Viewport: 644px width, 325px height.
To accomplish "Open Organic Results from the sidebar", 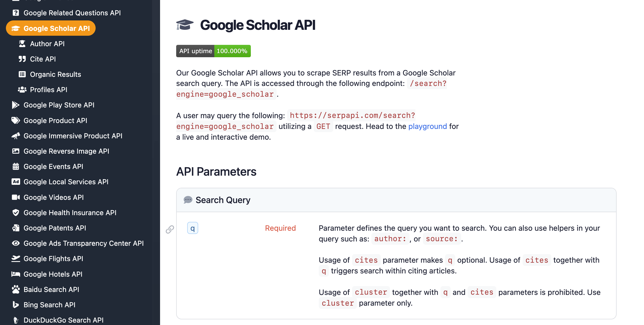I will click(55, 74).
